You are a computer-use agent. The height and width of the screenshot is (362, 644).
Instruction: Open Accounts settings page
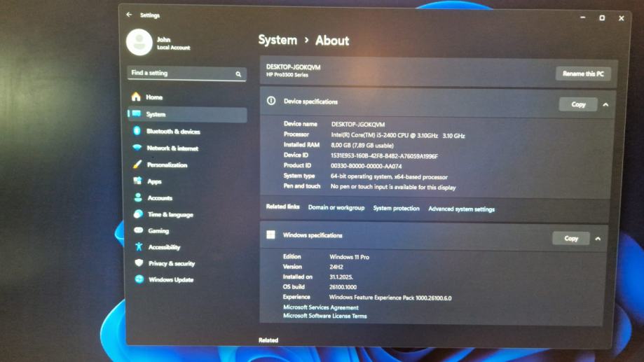(188, 198)
